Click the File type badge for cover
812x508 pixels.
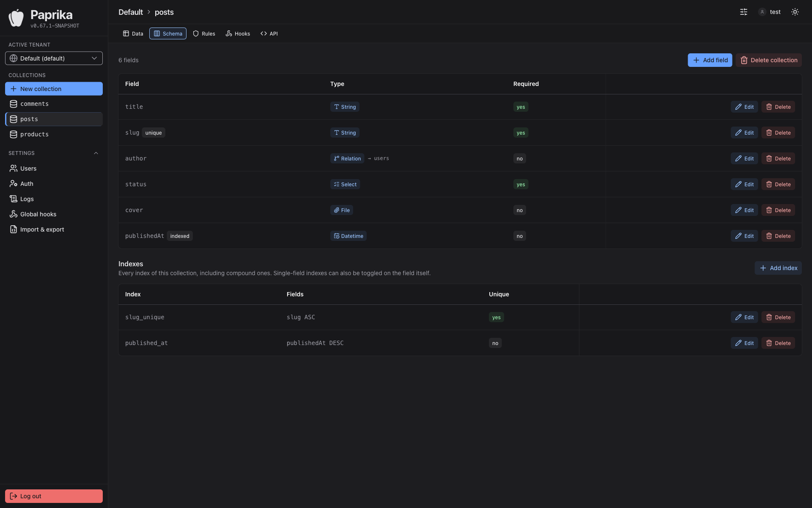(x=342, y=210)
